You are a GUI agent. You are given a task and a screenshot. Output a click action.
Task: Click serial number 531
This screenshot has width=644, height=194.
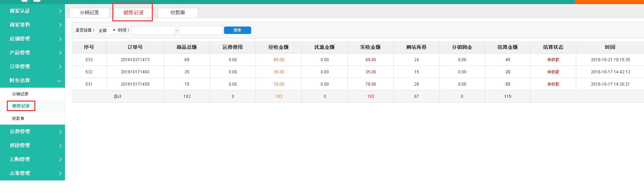89,84
